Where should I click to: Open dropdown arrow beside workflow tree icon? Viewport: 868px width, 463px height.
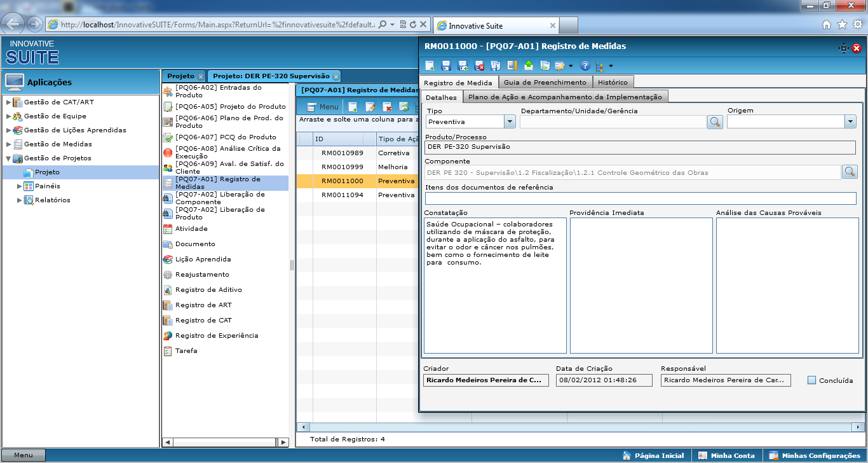[611, 66]
